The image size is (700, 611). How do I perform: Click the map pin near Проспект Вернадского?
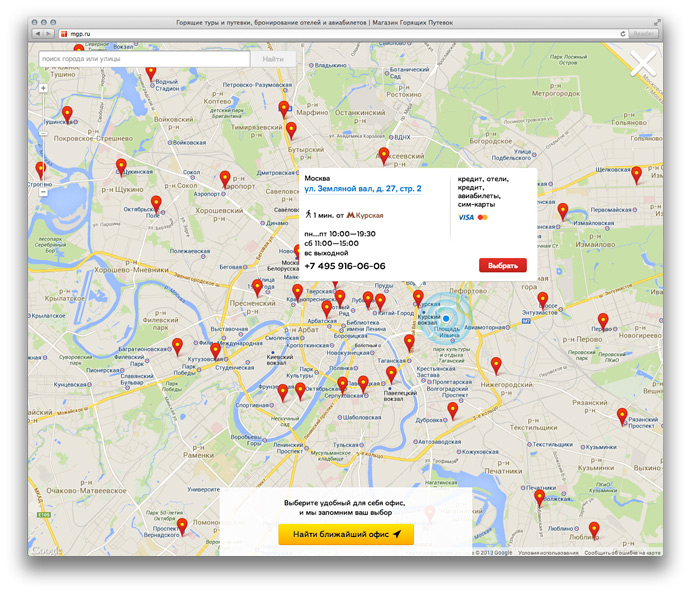click(x=181, y=526)
